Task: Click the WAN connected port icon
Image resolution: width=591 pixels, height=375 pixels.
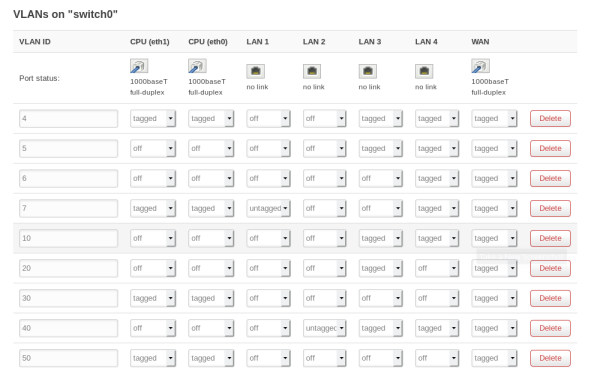Action: click(480, 66)
